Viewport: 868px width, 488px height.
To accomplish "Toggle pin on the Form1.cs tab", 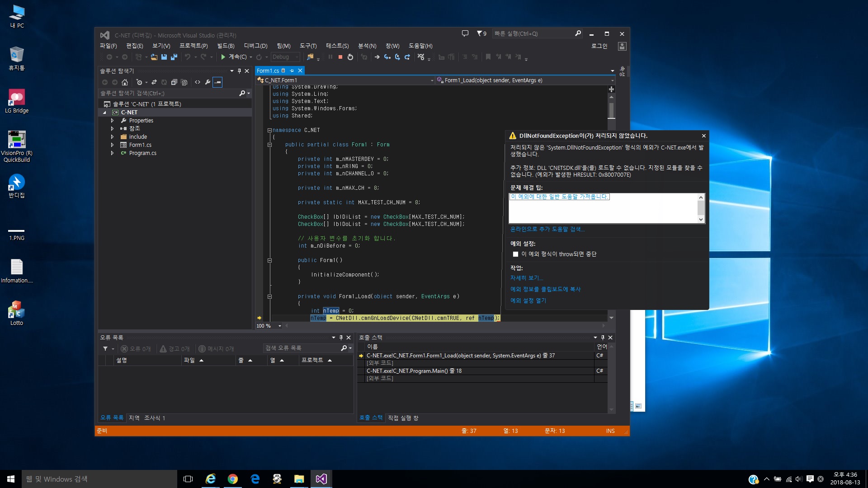I will 292,71.
